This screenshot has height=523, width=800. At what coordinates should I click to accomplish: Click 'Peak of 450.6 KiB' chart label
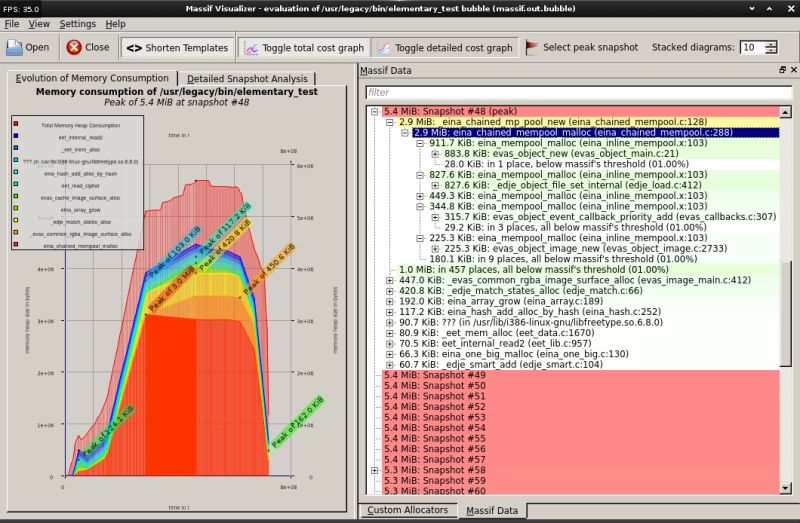(x=269, y=269)
